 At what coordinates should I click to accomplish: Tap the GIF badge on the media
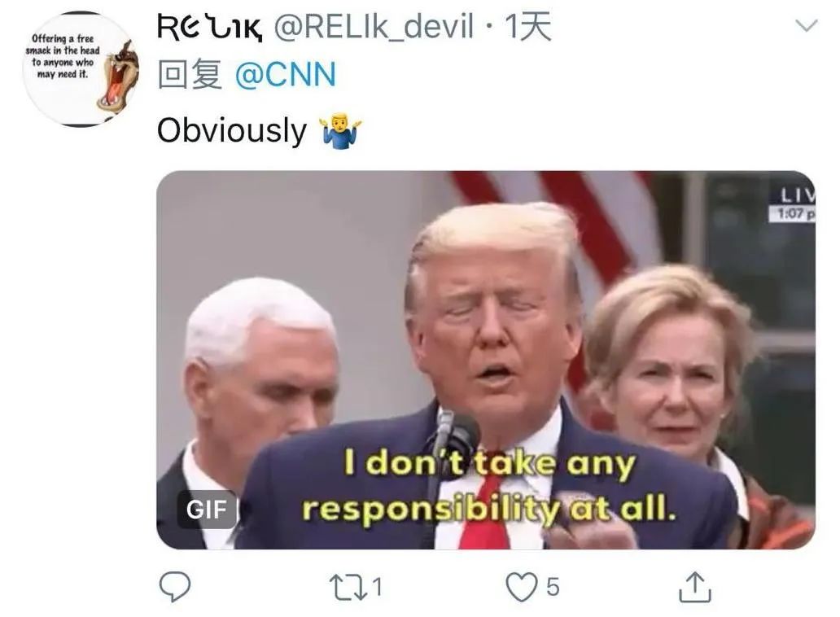207,509
